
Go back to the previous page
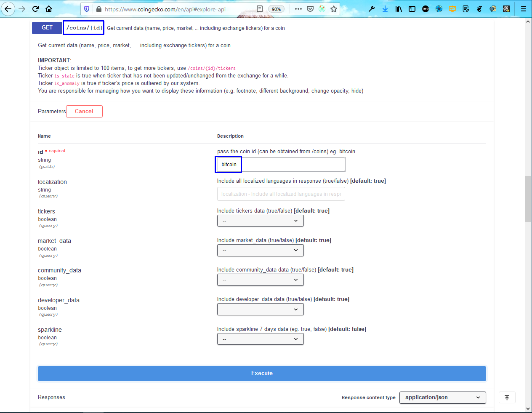click(8, 9)
